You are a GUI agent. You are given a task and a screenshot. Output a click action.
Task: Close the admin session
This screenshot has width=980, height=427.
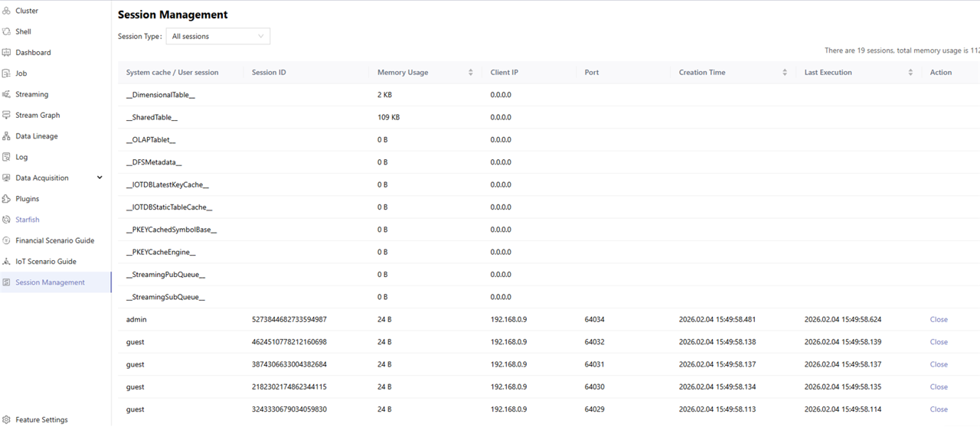click(x=939, y=320)
